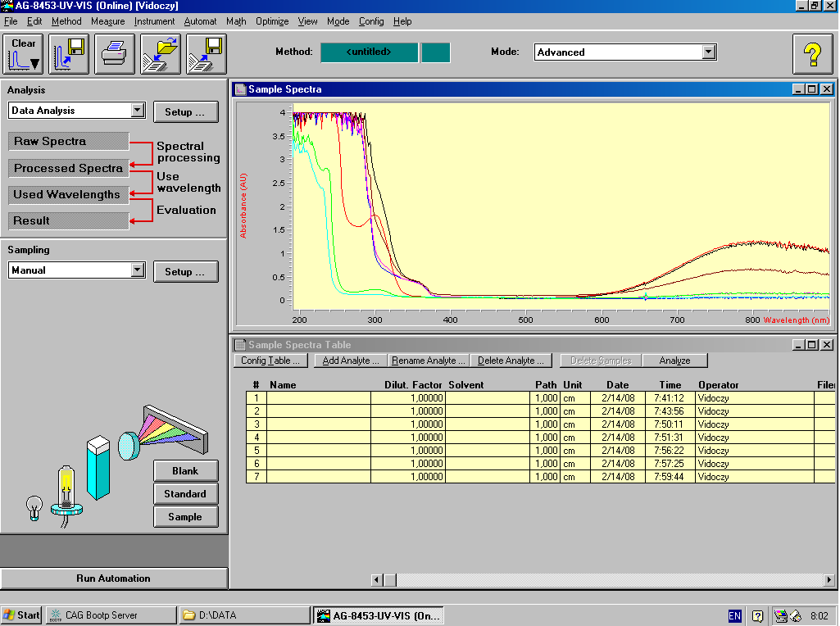The image size is (840, 626).
Task: Select row 1 in Sample Spectra Table
Action: pyautogui.click(x=540, y=398)
